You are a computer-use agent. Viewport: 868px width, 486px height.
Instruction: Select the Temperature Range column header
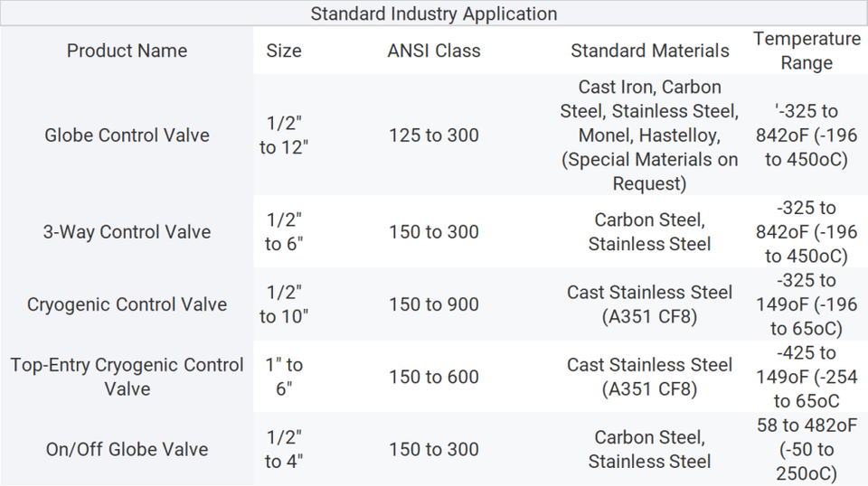807,51
